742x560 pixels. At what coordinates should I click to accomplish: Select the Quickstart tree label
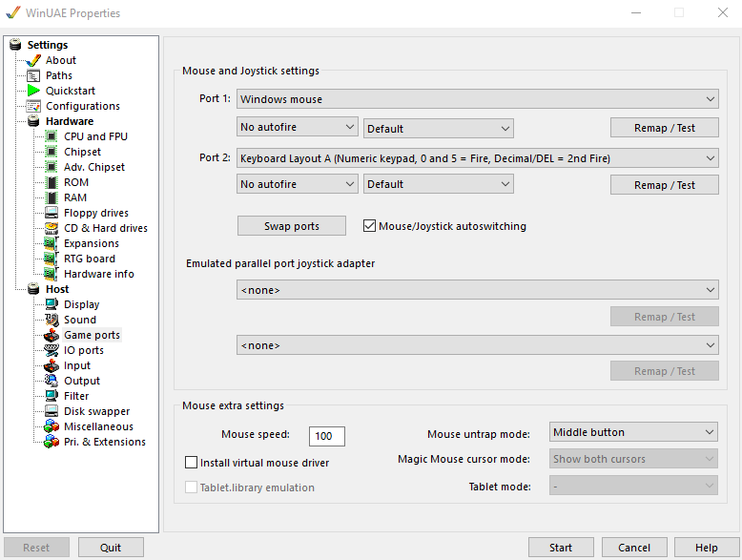[x=71, y=91]
